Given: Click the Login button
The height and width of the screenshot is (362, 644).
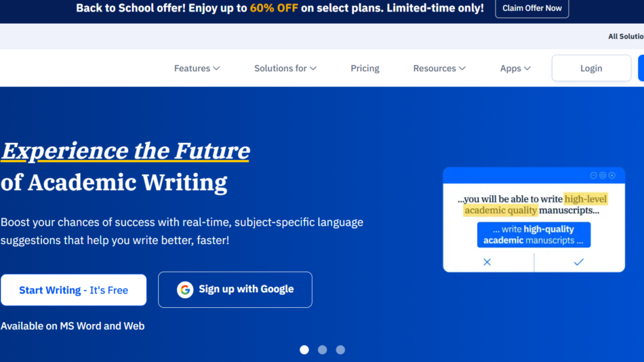Looking at the screenshot, I should [x=591, y=68].
